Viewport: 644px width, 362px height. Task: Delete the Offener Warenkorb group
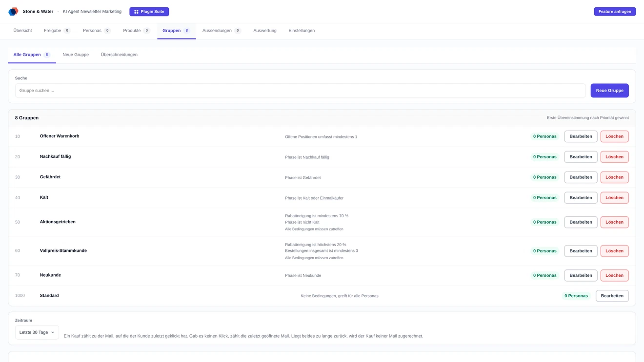pyautogui.click(x=614, y=136)
